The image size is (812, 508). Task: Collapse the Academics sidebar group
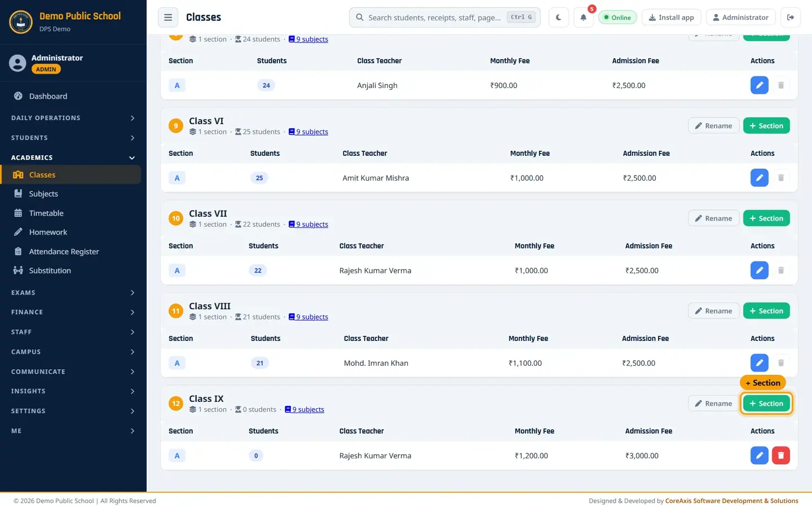(73, 157)
